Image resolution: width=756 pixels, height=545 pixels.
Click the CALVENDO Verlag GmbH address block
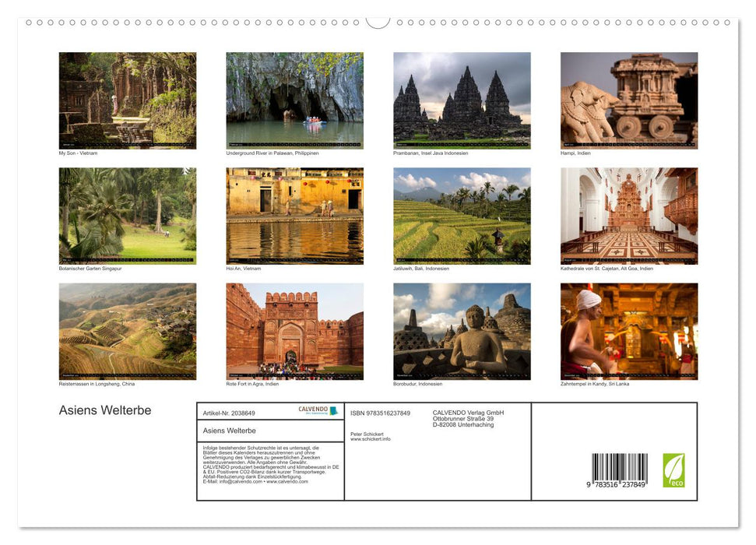click(x=468, y=417)
